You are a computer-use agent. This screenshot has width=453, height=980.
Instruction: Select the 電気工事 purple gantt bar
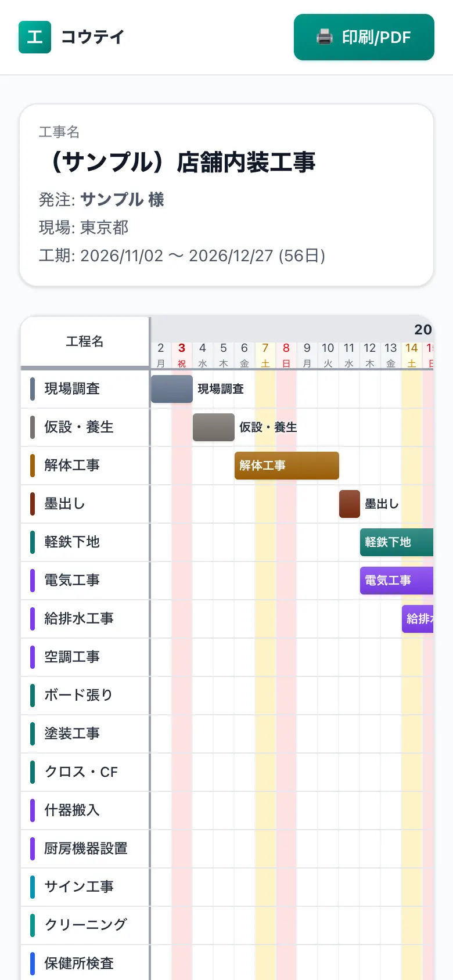[x=397, y=581]
